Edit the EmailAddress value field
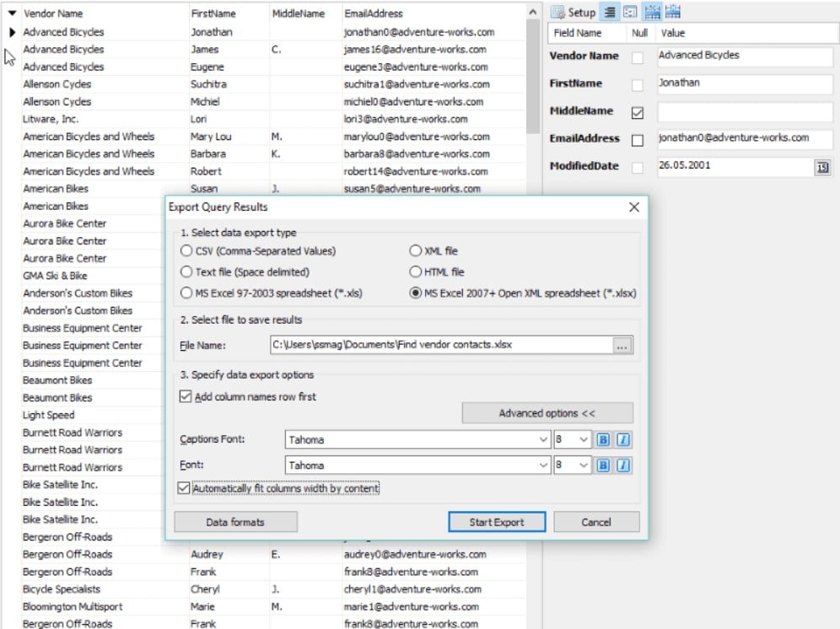This screenshot has height=629, width=840. (x=745, y=139)
